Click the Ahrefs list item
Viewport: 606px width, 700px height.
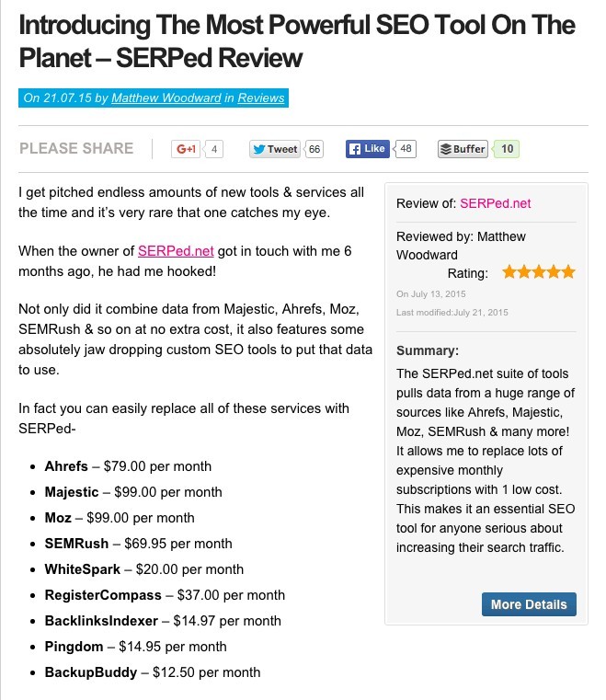pyautogui.click(x=128, y=466)
